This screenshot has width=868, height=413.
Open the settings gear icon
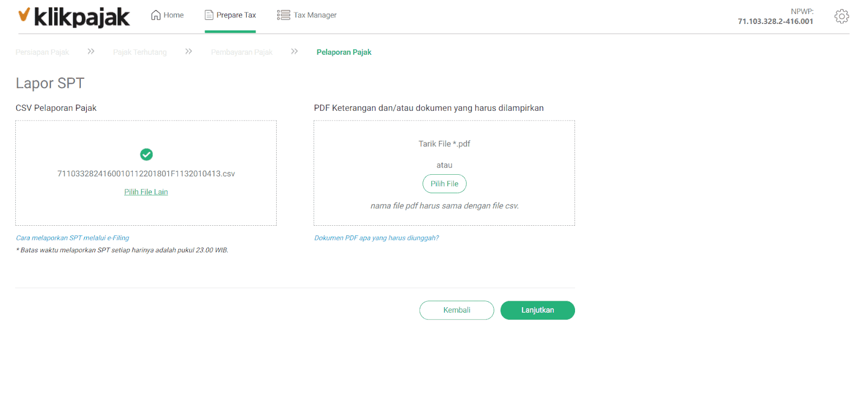tap(841, 16)
